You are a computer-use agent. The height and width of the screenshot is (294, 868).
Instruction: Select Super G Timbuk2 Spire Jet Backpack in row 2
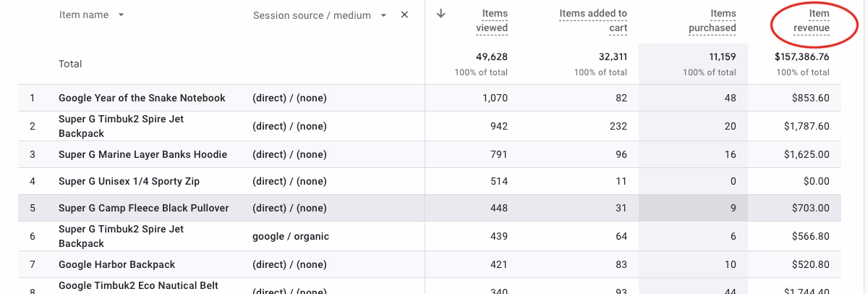pyautogui.click(x=121, y=126)
